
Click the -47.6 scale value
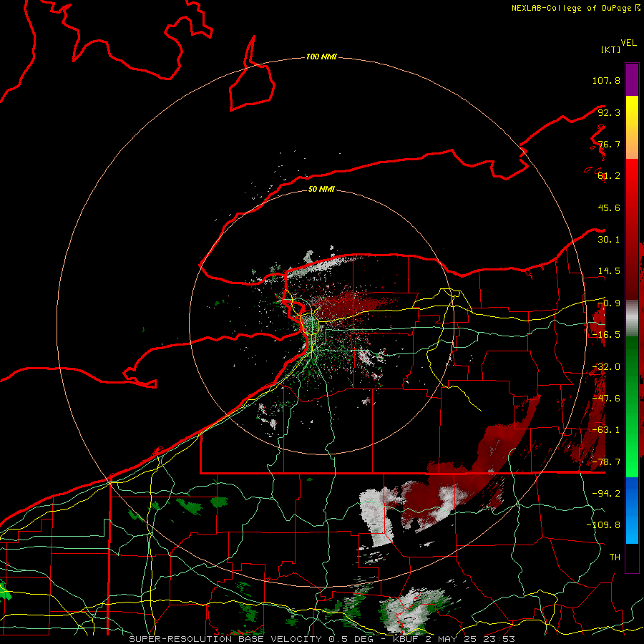pyautogui.click(x=606, y=399)
